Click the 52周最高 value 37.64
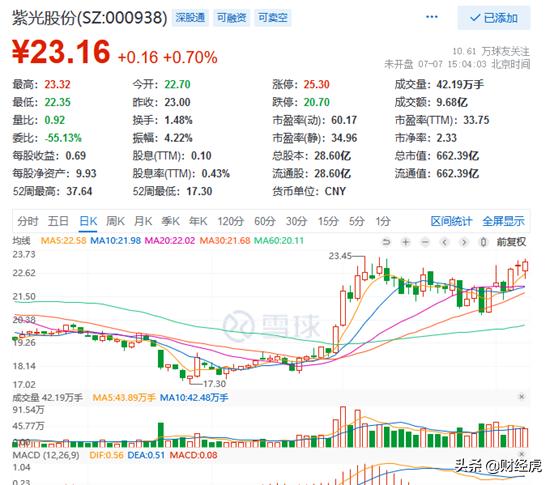Viewport: 554px width, 485px height. click(x=79, y=191)
